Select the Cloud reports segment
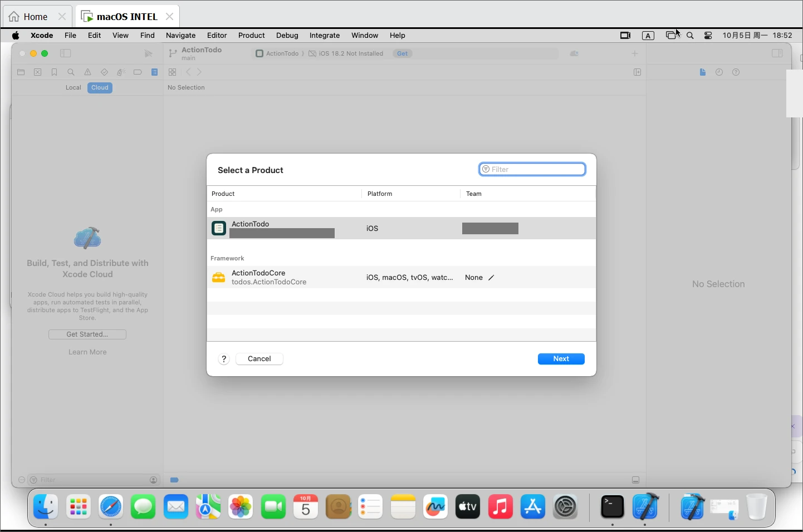803x532 pixels. point(100,88)
